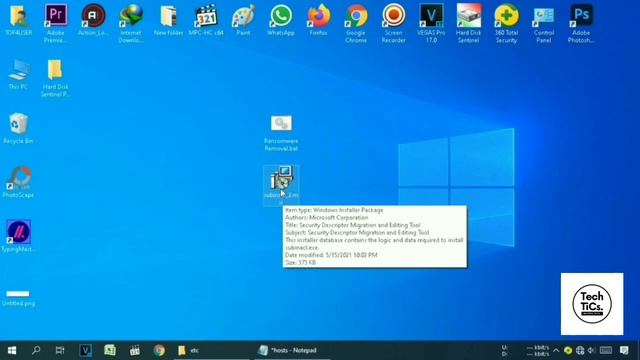Open Task View from the taskbar
This screenshot has height=360, width=640.
[60, 350]
